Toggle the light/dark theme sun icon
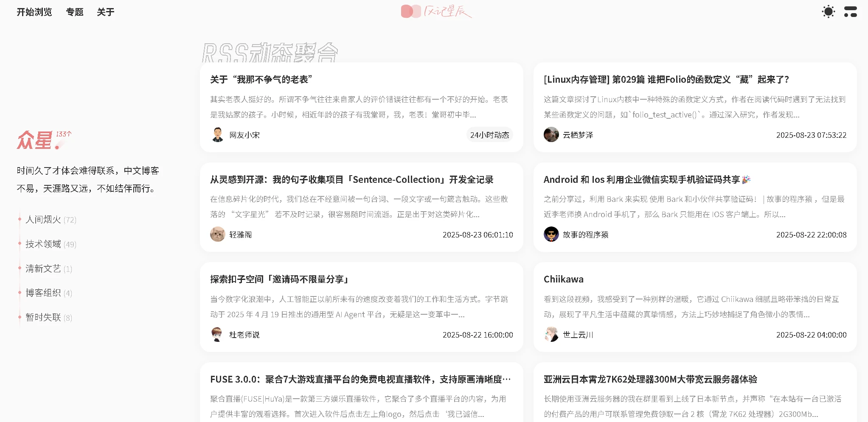 tap(828, 11)
